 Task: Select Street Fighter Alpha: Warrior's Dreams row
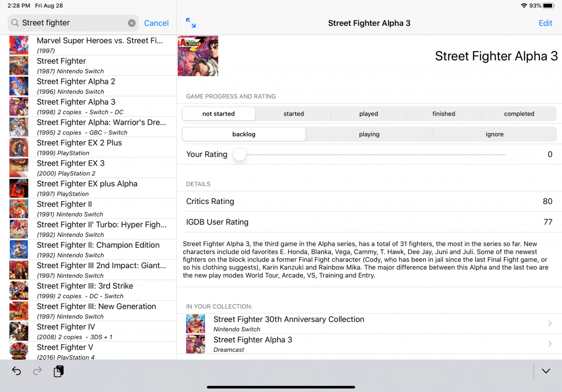click(x=88, y=127)
